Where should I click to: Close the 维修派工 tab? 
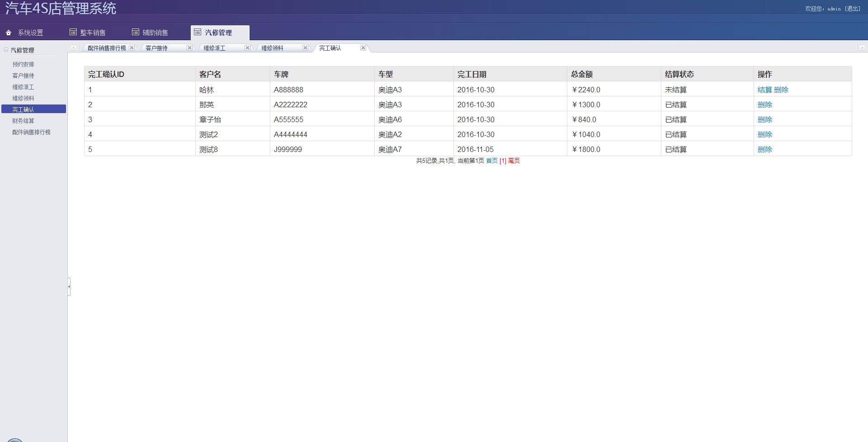247,48
